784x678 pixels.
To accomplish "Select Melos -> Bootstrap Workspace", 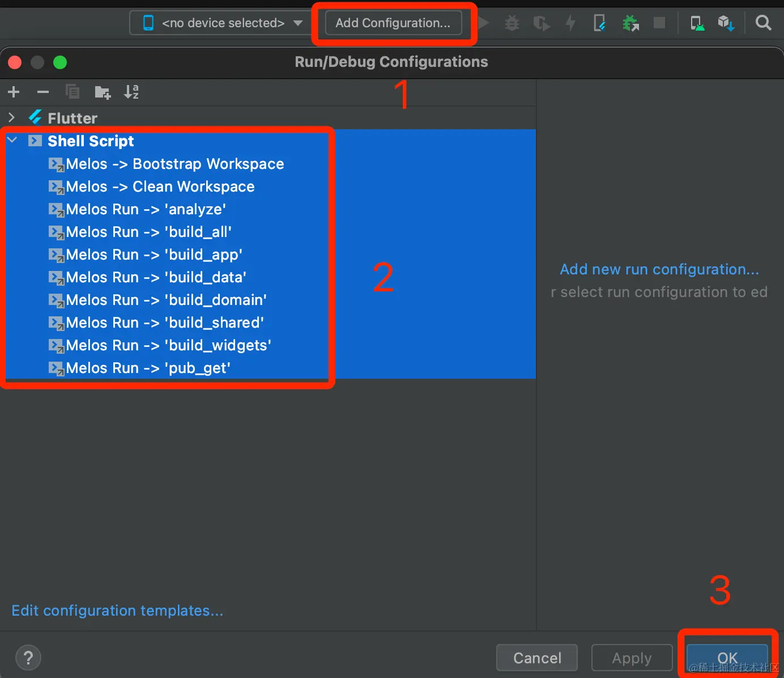I will tap(175, 164).
